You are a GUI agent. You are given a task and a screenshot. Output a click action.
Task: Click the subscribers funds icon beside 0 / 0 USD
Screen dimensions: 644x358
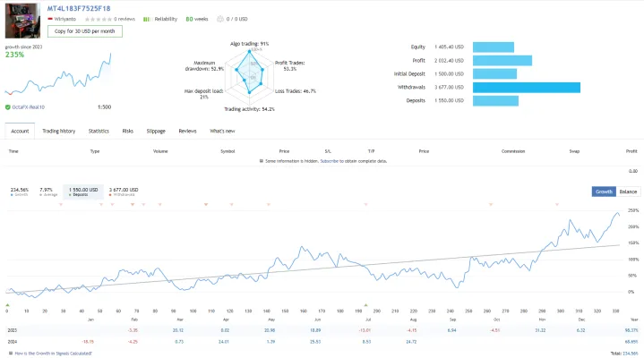[220, 19]
